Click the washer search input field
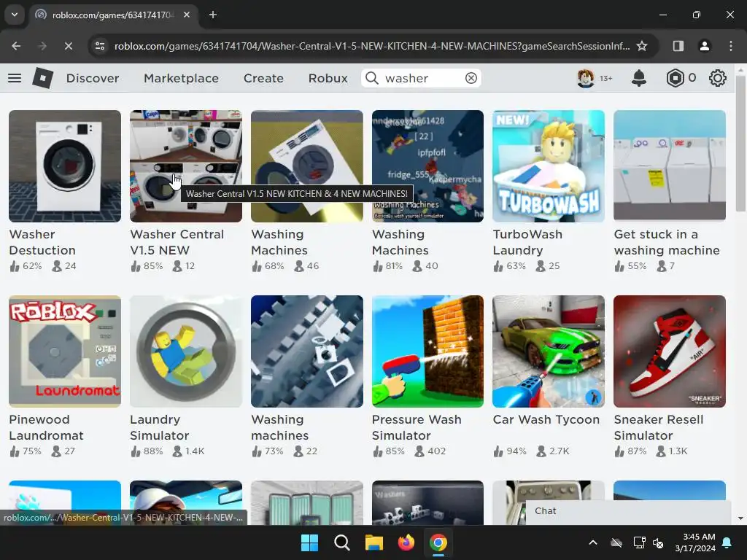Screen dimensions: 747x560 tap(422, 78)
